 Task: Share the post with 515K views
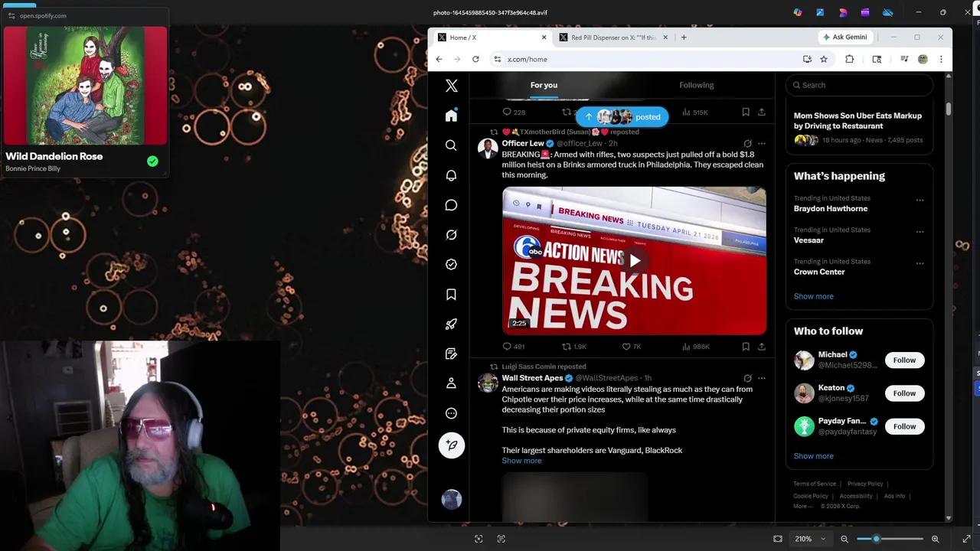(x=761, y=112)
